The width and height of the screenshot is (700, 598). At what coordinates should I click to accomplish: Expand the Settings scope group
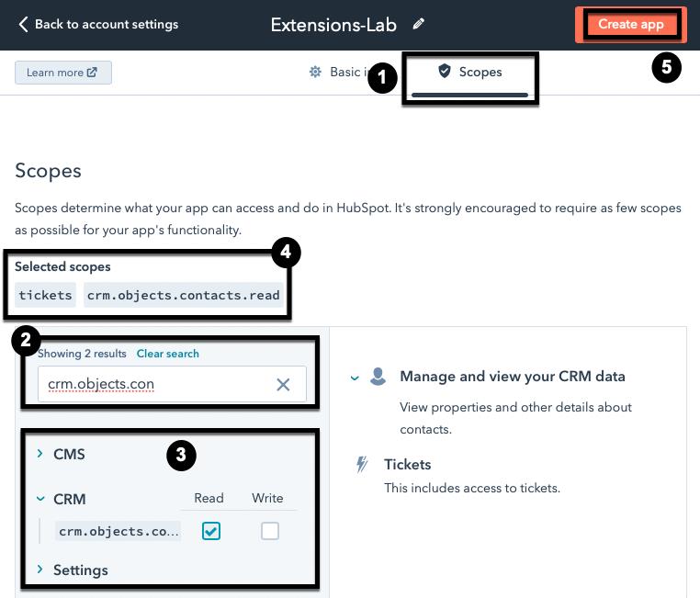(x=40, y=570)
